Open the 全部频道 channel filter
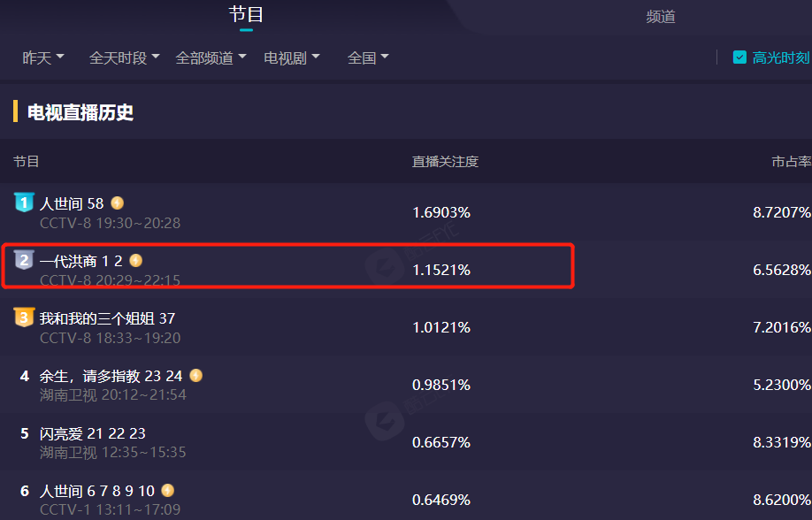This screenshot has height=520, width=812. click(x=211, y=57)
